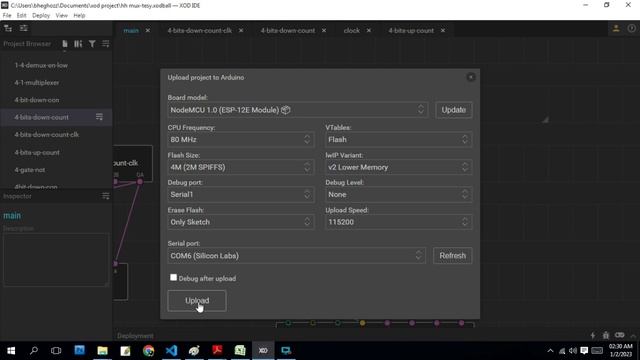Open the Upload Speed dropdown

[398, 222]
